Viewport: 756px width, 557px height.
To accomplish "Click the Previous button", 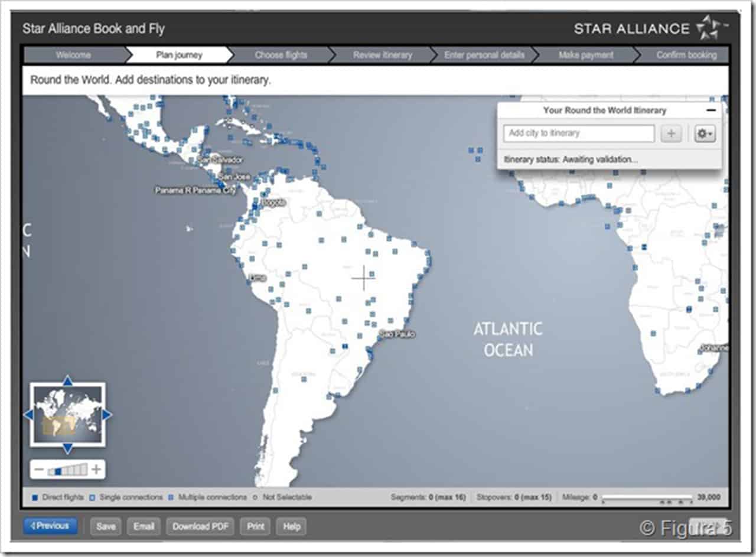I will pos(51,526).
